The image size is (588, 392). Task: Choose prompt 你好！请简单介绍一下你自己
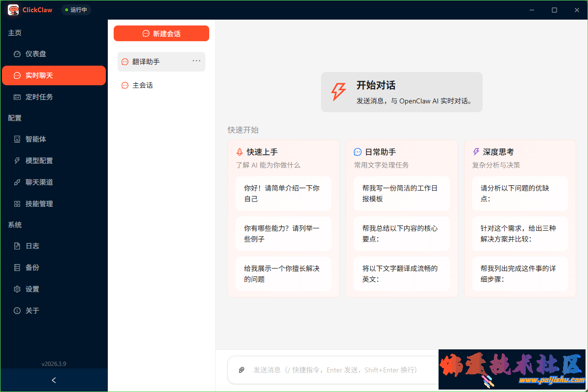[x=283, y=194]
